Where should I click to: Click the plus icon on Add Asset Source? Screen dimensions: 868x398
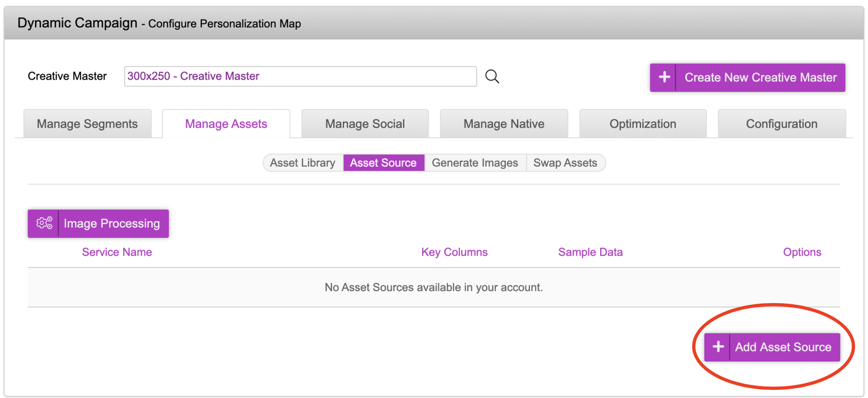tap(718, 347)
